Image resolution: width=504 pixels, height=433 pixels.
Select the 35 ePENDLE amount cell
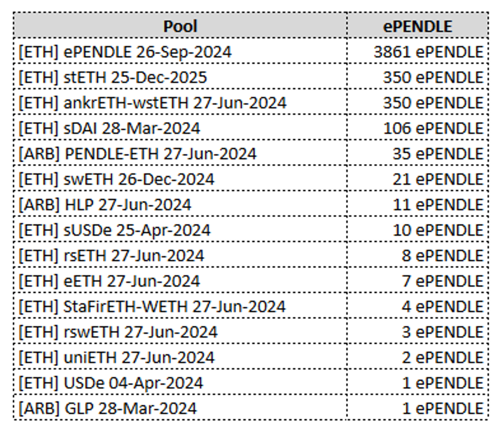(437, 154)
